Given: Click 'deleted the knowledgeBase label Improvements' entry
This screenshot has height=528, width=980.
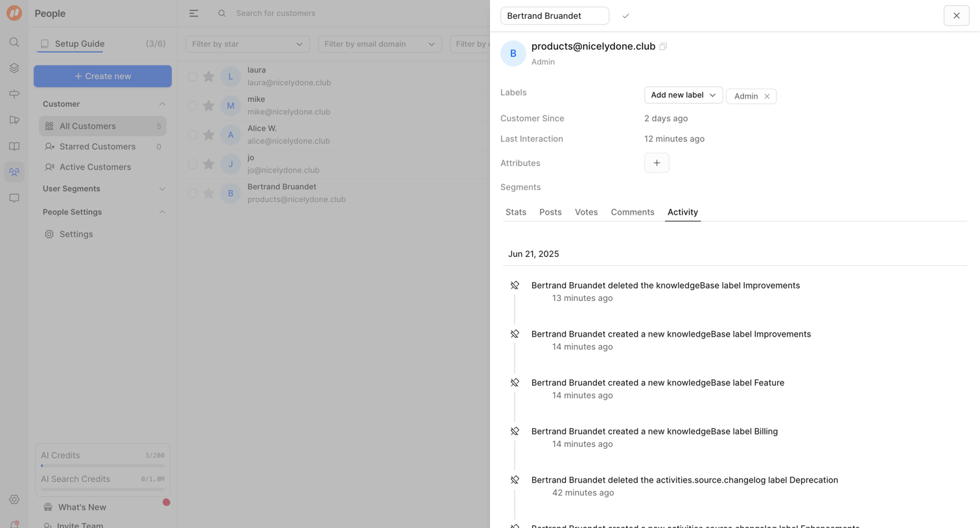Looking at the screenshot, I should pos(666,285).
